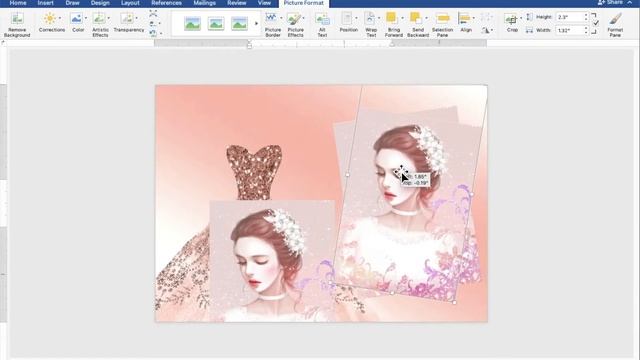The height and width of the screenshot is (360, 640).
Task: Click the Reset Picture small icon
Action: tap(153, 33)
